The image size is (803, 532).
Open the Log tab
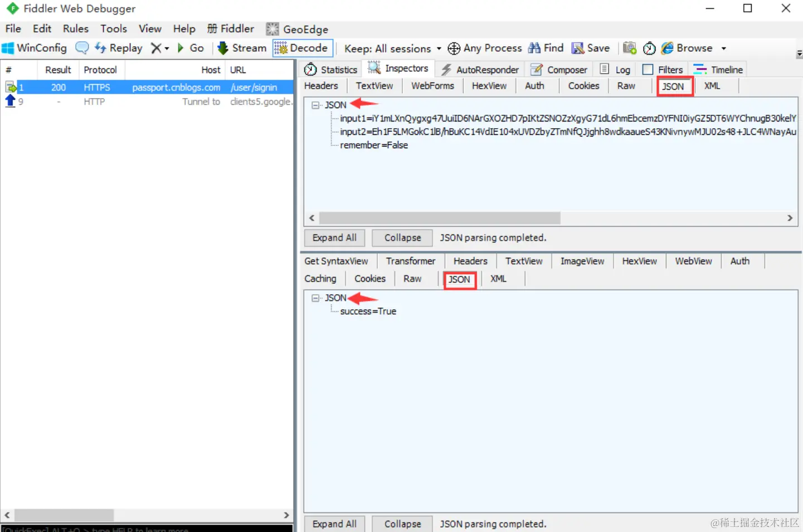coord(615,70)
